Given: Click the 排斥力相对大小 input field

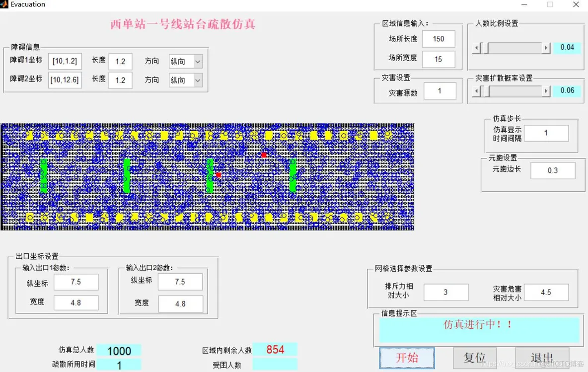Looking at the screenshot, I should [446, 292].
